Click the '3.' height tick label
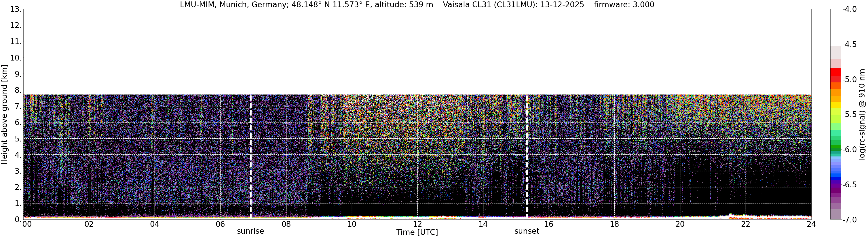This screenshot has height=238, width=868. pyautogui.click(x=18, y=171)
